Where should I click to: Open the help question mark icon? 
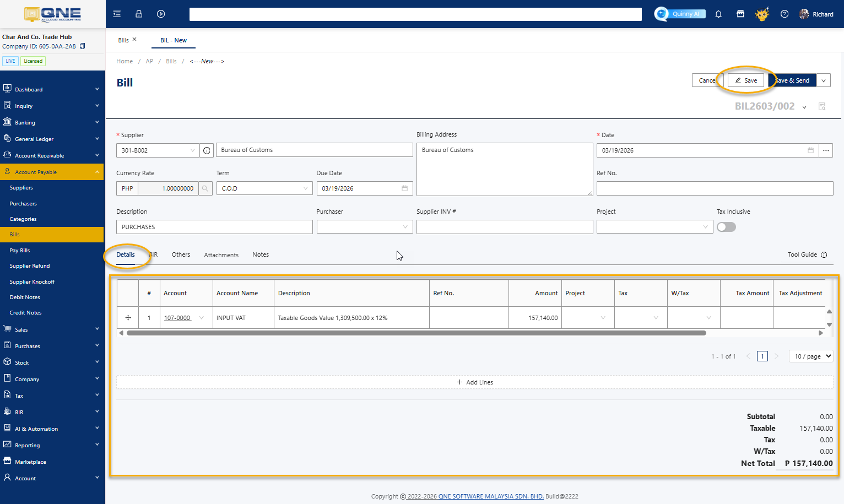click(785, 14)
